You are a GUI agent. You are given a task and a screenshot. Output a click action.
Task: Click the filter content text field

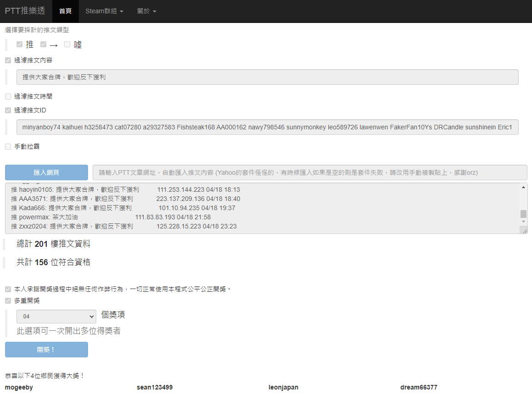[x=267, y=77]
